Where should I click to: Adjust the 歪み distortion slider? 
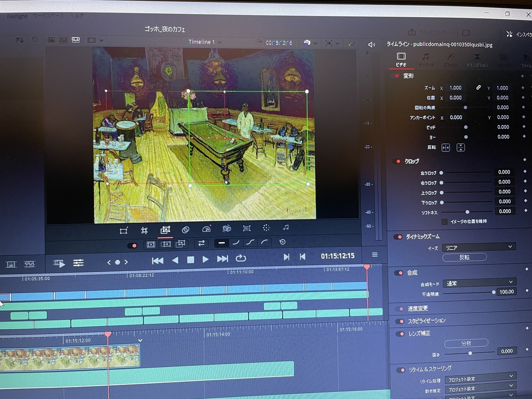[x=470, y=353]
